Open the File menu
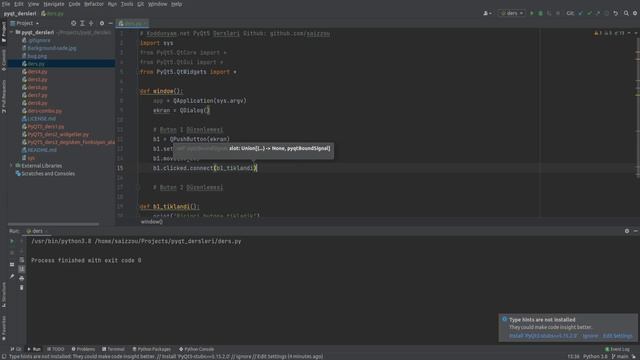The height and width of the screenshot is (360, 640). click(6, 4)
